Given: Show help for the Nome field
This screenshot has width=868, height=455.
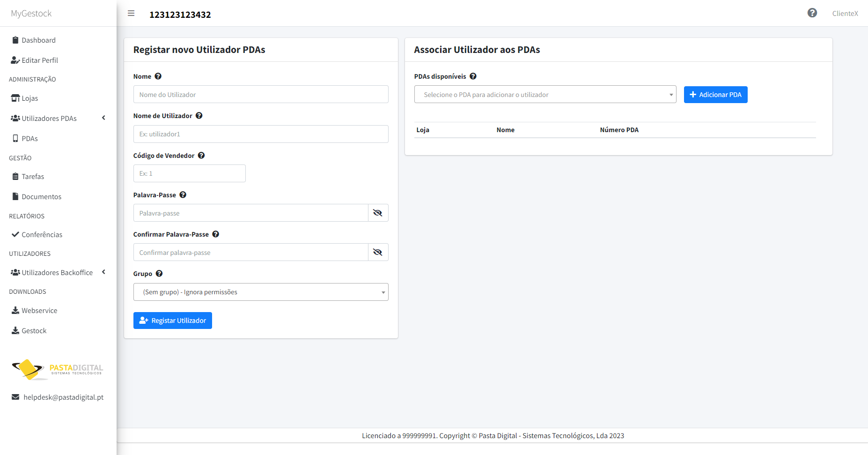Looking at the screenshot, I should [x=158, y=76].
